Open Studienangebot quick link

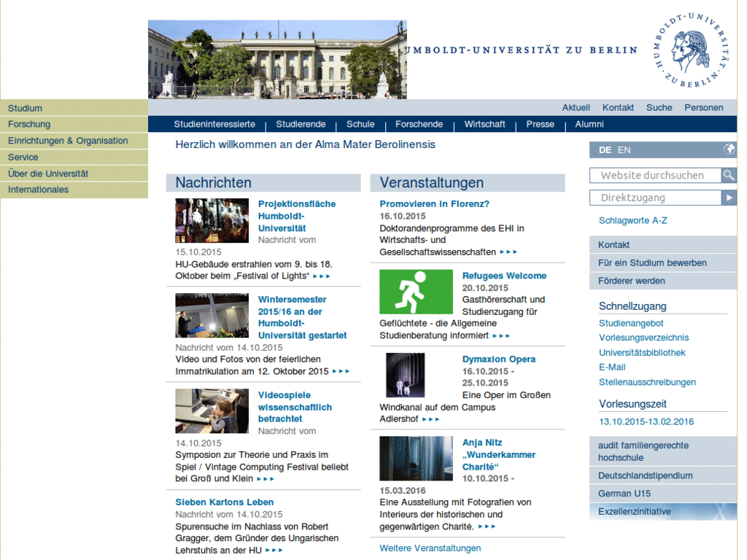tap(631, 323)
